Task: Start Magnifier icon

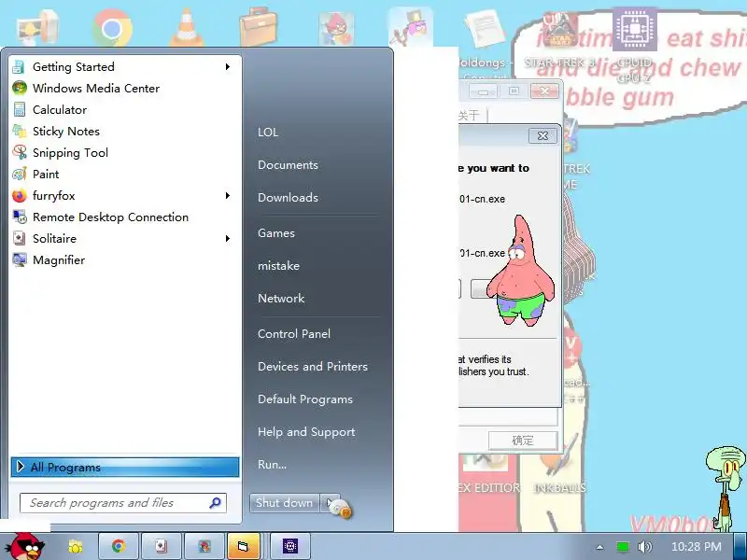Action: pyautogui.click(x=20, y=260)
